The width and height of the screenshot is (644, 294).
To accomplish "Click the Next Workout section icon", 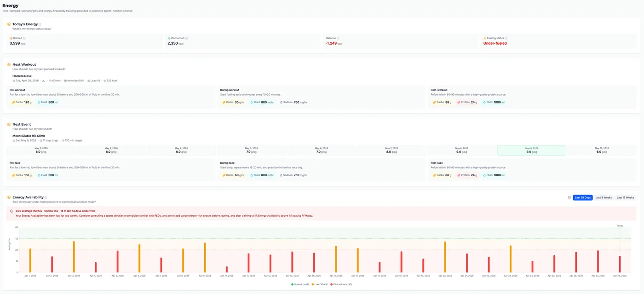I will [x=9, y=65].
